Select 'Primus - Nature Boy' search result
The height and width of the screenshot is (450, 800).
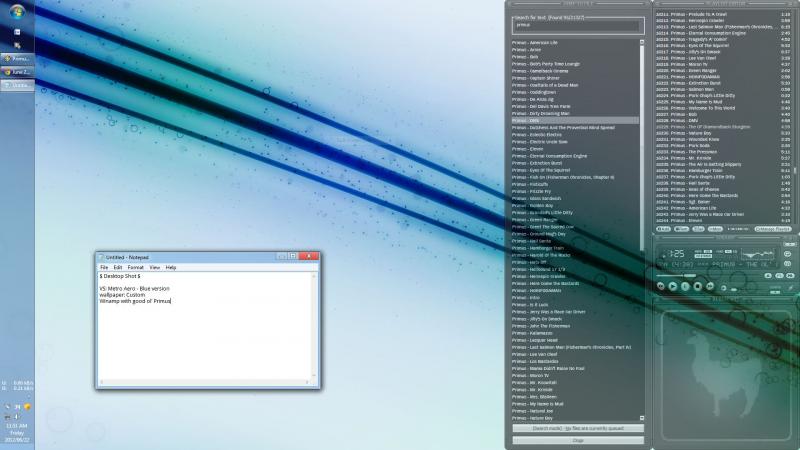(x=575, y=418)
